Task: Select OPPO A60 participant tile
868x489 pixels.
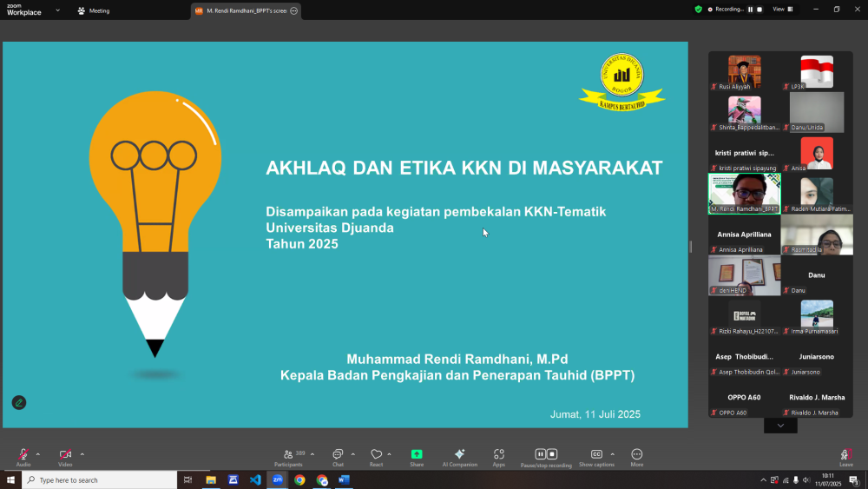Action: pos(745,398)
